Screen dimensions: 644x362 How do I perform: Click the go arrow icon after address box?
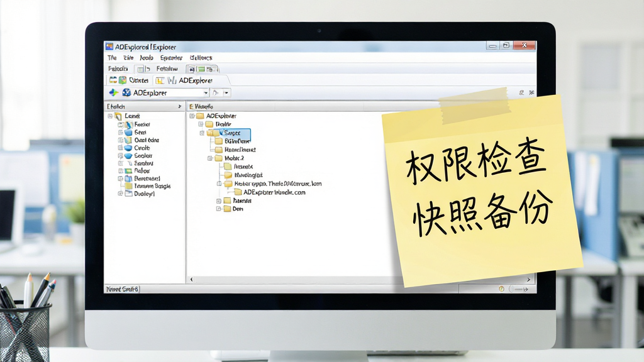216,93
